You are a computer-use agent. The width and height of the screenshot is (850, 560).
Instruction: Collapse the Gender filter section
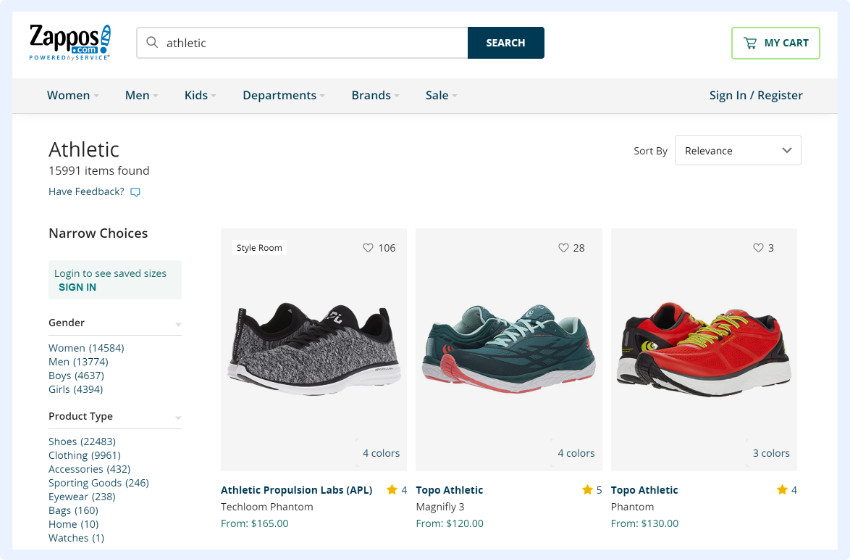(x=178, y=324)
